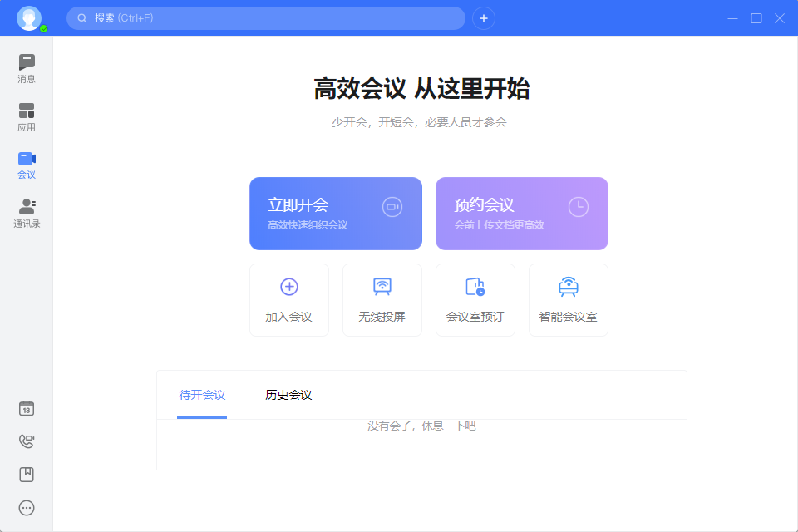Click the 搜索 search input field
This screenshot has height=532, width=798.
(x=266, y=18)
